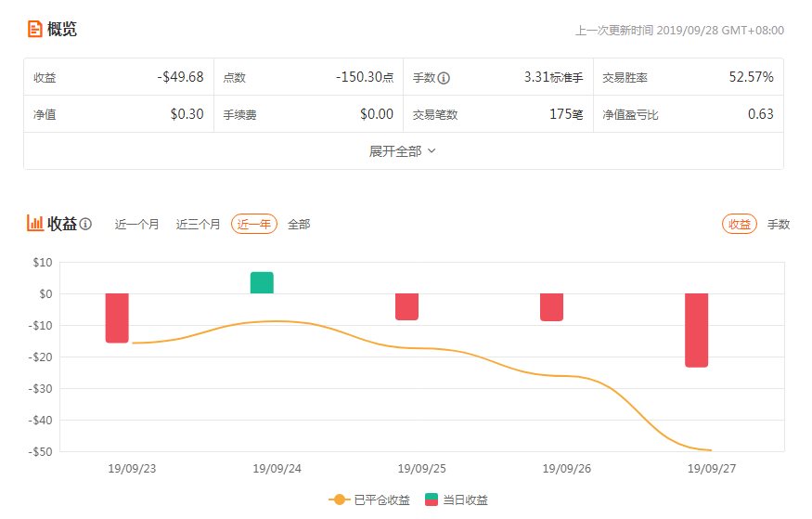Click the 概览 section heading
812x519 pixels.
click(x=62, y=29)
